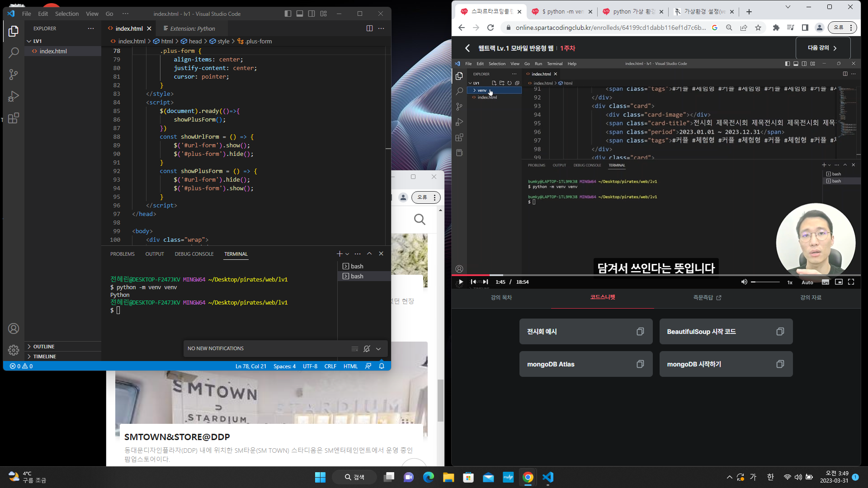Viewport: 868px width, 488px height.
Task: Open the Extensions view in VS Code
Action: click(14, 118)
